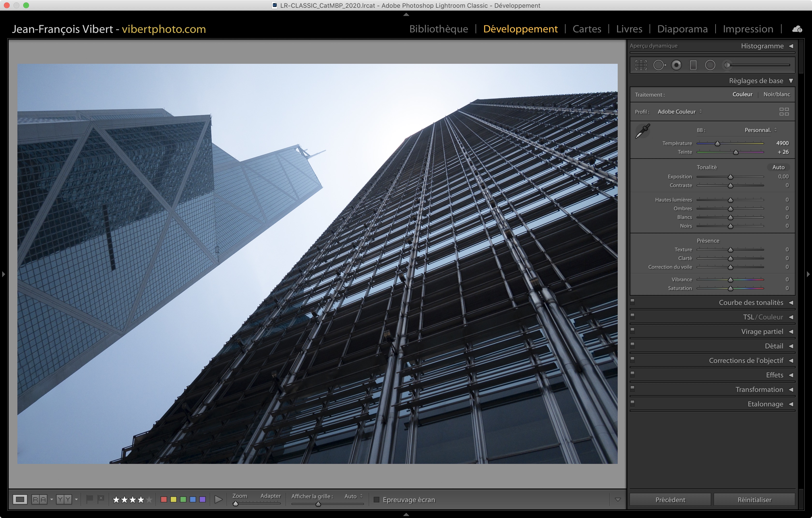Set the flag as picked
Viewport: 812px width, 518px height.
[x=89, y=499]
